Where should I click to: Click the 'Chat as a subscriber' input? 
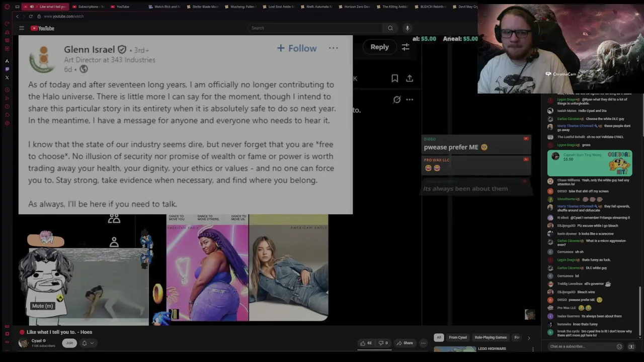[x=581, y=346]
